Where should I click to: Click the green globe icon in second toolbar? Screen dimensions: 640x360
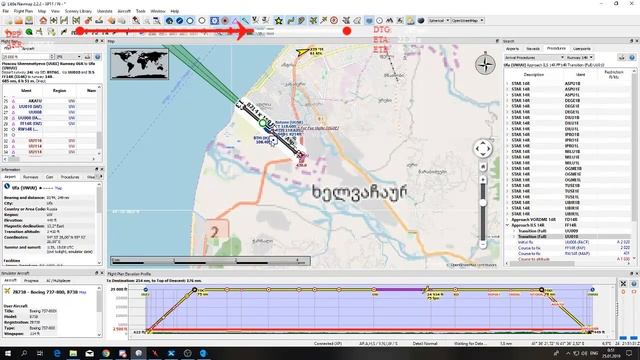tap(29, 31)
